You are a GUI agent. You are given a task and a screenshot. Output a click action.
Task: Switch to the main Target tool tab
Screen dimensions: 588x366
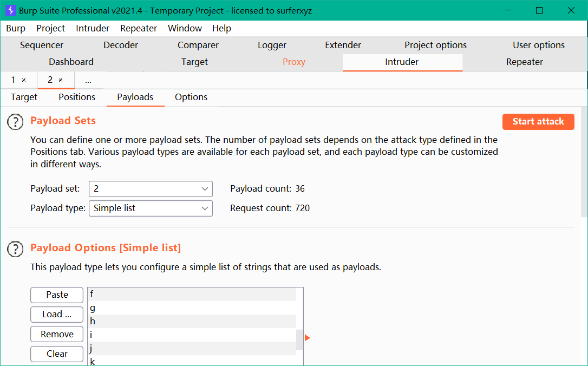pos(194,62)
